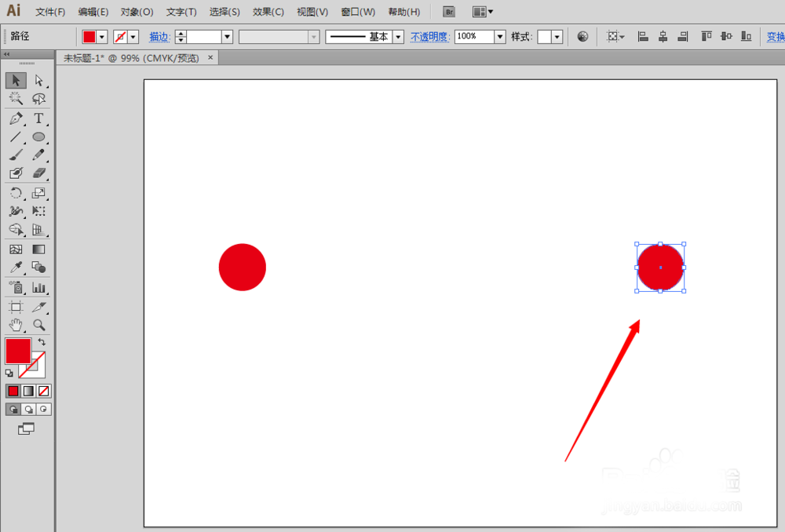Open the Recolor Artwork color wheel
The width and height of the screenshot is (785, 532).
coord(582,37)
